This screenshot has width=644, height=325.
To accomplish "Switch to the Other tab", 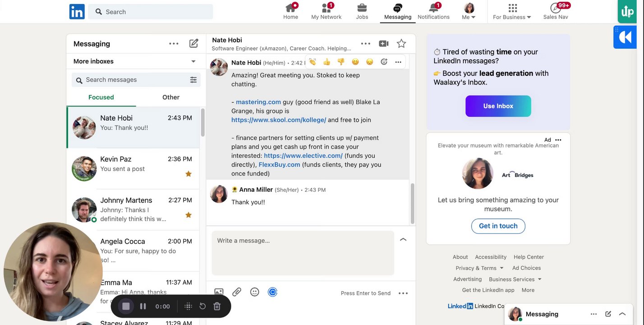I will (171, 97).
